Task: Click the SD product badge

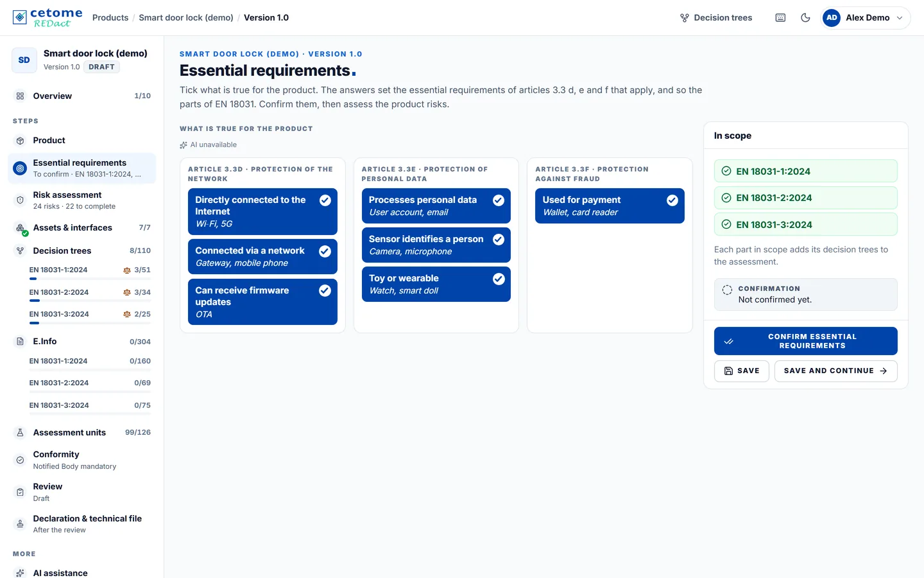Action: 24,60
